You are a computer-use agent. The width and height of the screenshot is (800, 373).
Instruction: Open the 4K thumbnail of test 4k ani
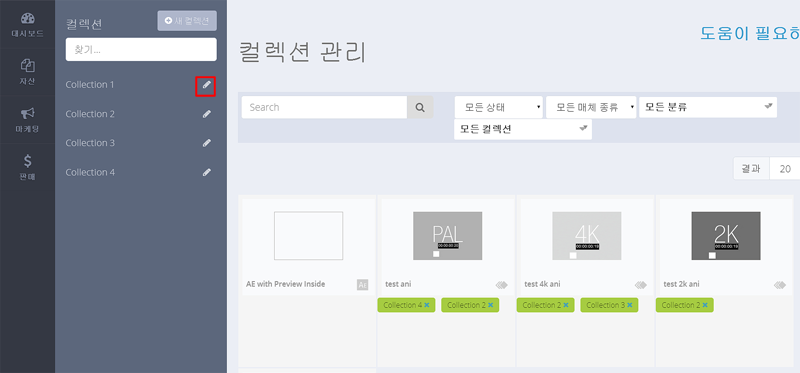[587, 236]
